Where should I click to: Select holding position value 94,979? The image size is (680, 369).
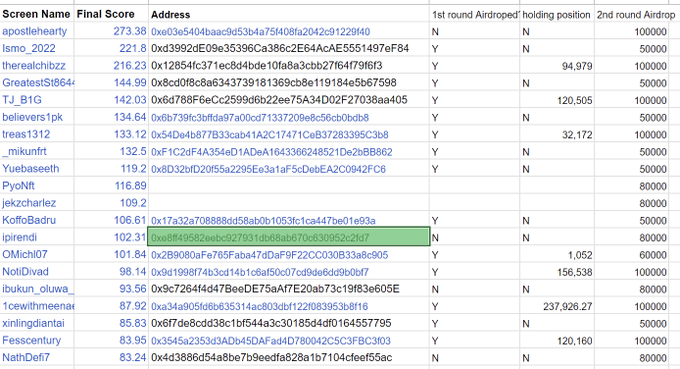tap(557, 66)
